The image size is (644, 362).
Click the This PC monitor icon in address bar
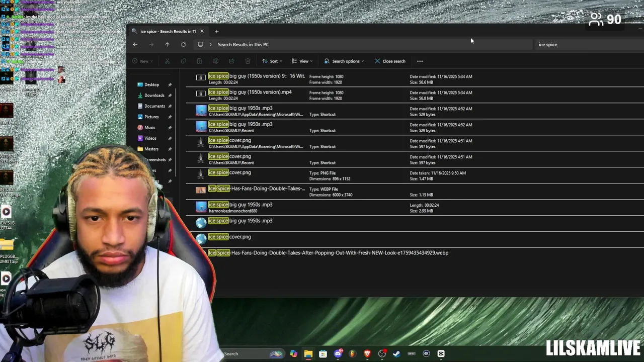pos(200,44)
